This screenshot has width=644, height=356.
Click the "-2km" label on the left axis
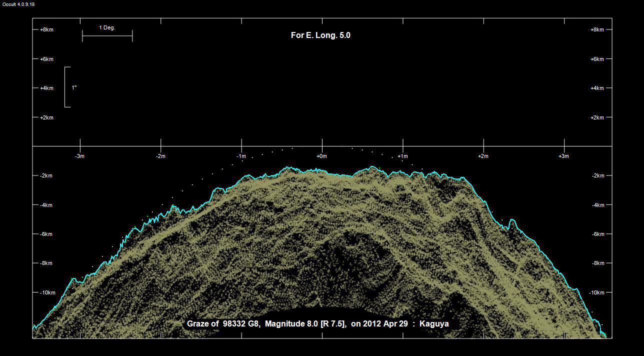click(x=46, y=175)
